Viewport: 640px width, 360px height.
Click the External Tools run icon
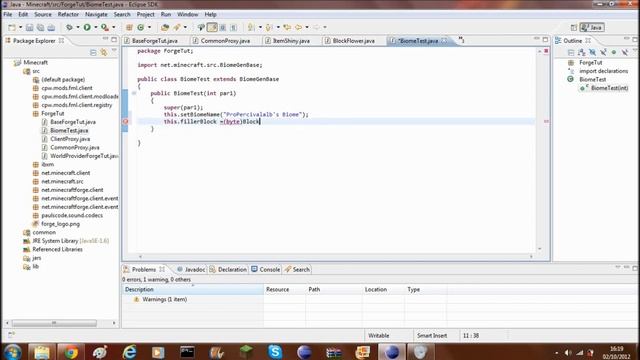point(104,27)
